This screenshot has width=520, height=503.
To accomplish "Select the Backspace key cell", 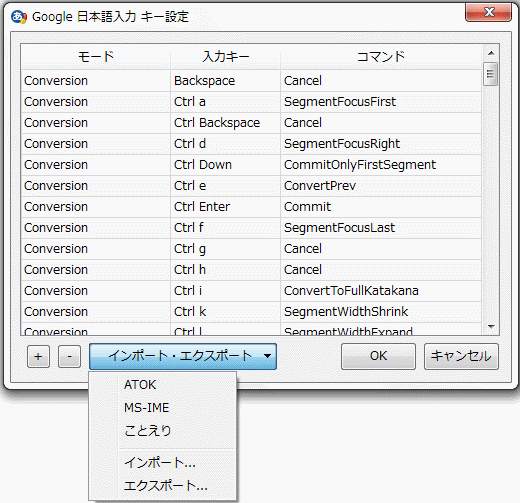I will tap(226, 81).
